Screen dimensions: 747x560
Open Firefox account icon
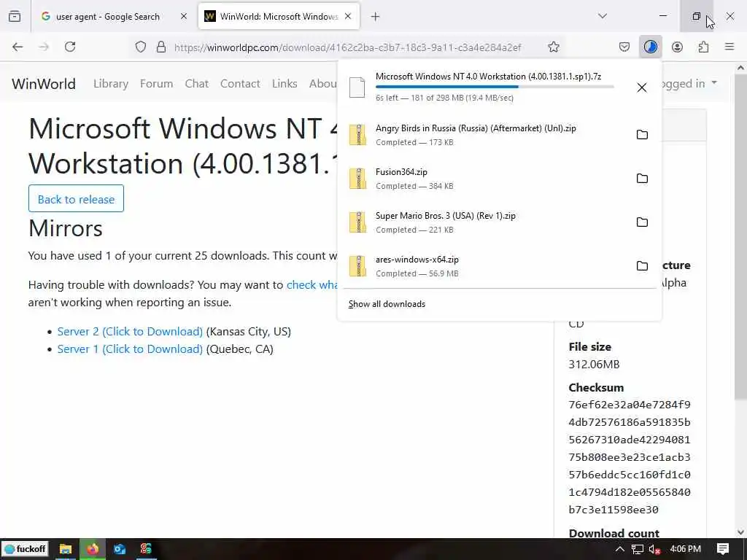[677, 47]
